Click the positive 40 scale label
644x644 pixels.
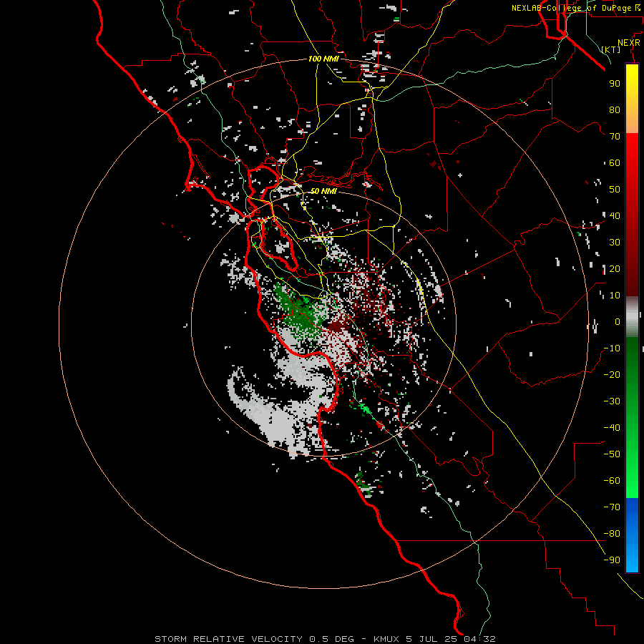coord(615,216)
